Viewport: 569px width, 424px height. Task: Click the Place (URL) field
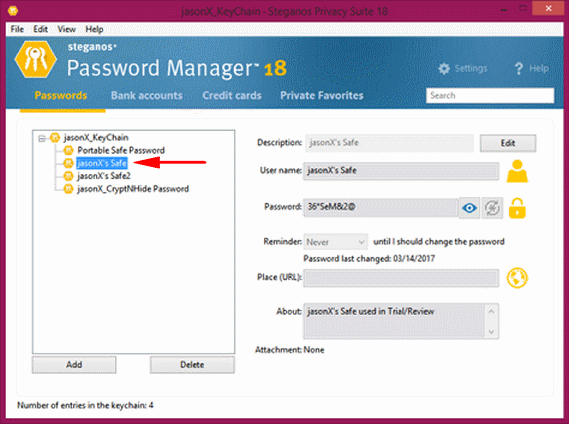(x=401, y=278)
